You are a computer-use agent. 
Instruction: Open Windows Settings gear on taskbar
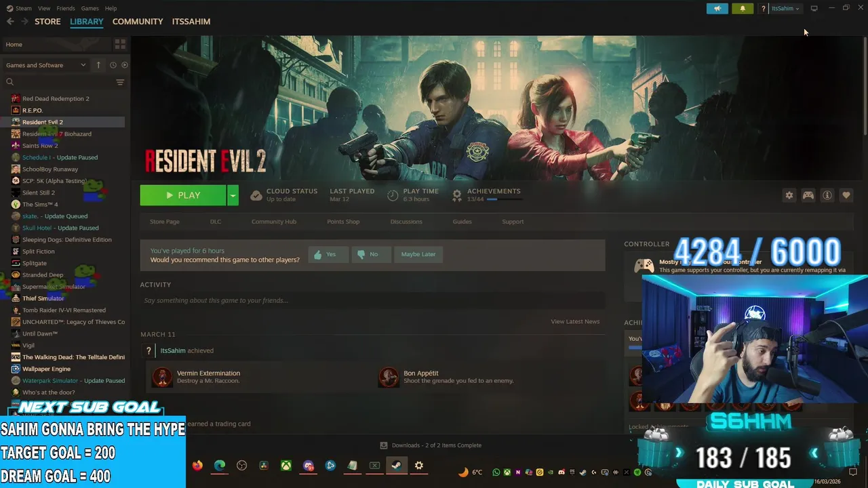tap(419, 466)
